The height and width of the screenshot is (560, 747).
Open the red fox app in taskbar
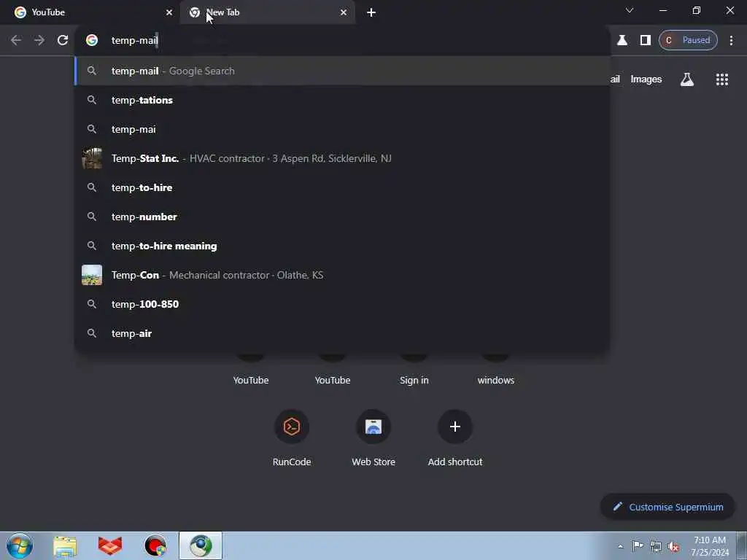tap(110, 546)
